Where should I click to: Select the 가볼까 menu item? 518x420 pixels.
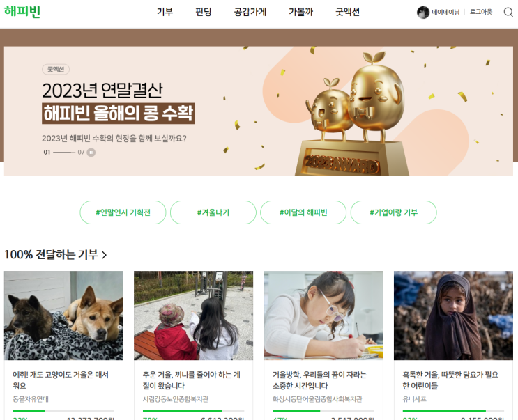click(x=300, y=13)
